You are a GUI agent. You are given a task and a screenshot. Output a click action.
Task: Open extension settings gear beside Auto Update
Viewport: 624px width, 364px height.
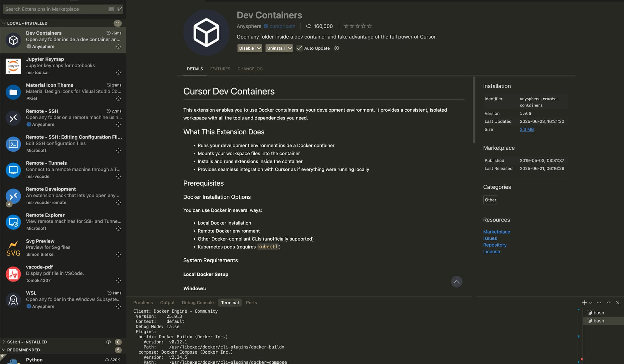tap(337, 48)
